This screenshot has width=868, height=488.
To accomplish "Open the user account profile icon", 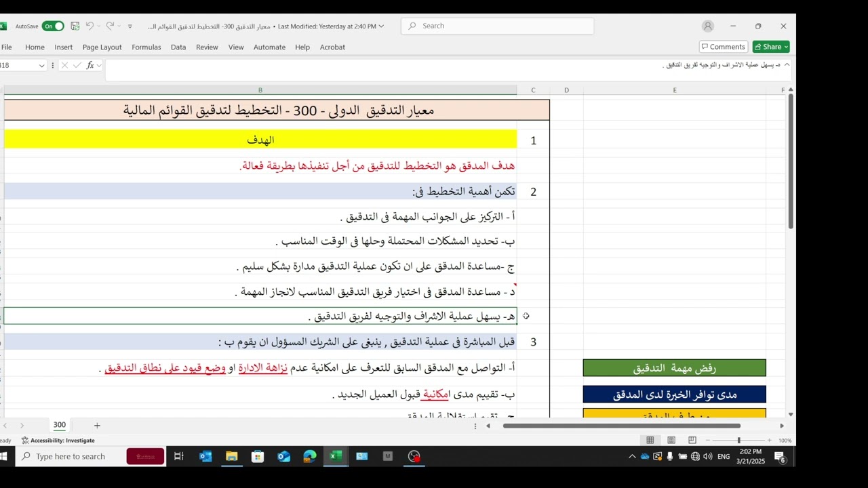I will pyautogui.click(x=708, y=26).
